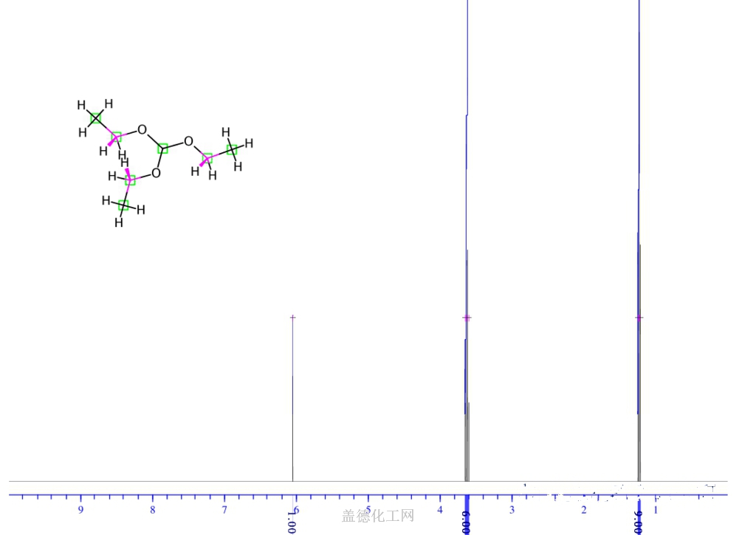Select the bottom methyl carbon atom marker
756x535 pixels.
tap(123, 205)
